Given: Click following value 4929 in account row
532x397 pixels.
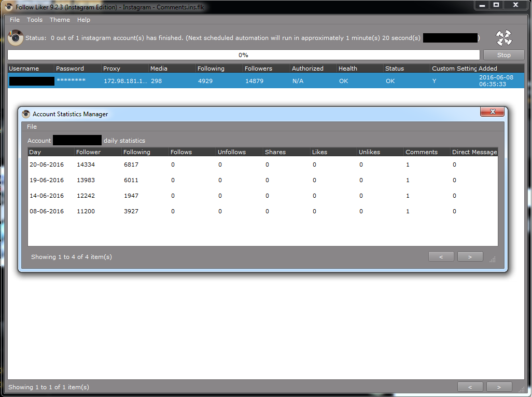Looking at the screenshot, I should coord(205,81).
